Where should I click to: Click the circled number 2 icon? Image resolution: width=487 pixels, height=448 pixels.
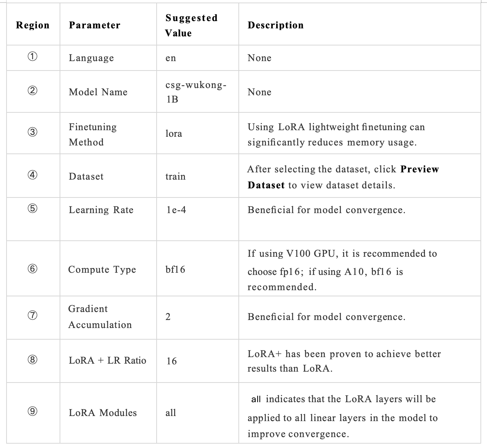coord(33,91)
